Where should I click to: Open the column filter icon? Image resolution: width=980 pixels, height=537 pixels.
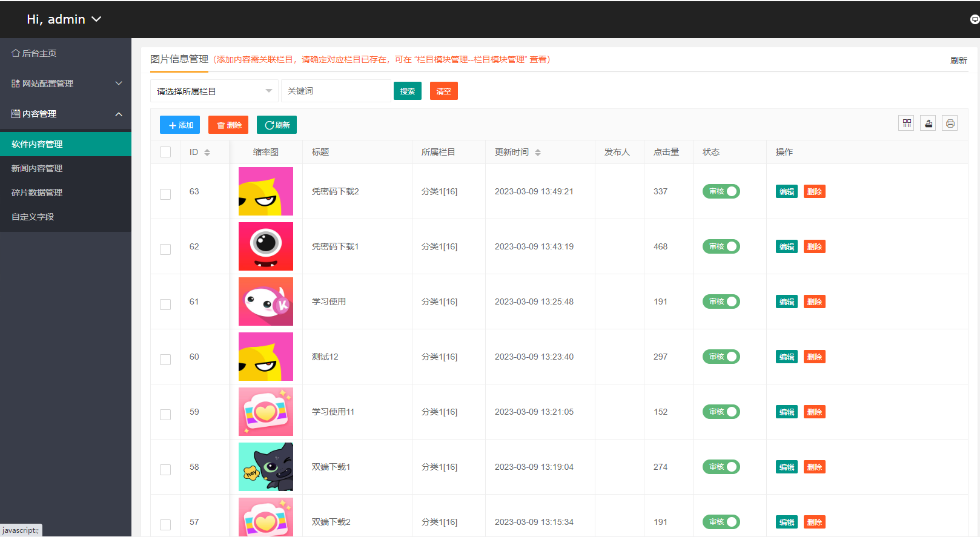pyautogui.click(x=906, y=124)
